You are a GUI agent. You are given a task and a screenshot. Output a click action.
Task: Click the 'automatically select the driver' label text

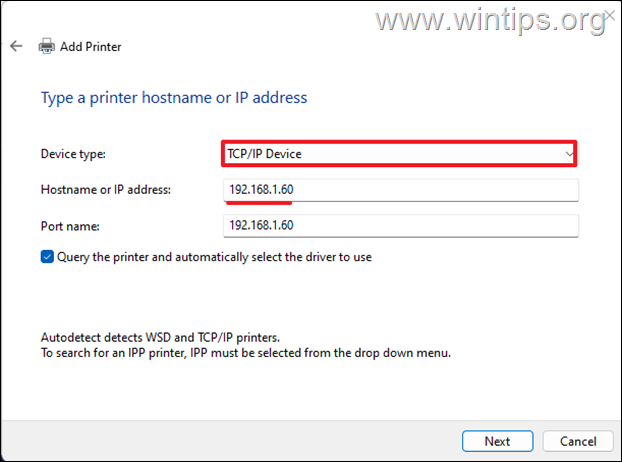[x=214, y=257]
